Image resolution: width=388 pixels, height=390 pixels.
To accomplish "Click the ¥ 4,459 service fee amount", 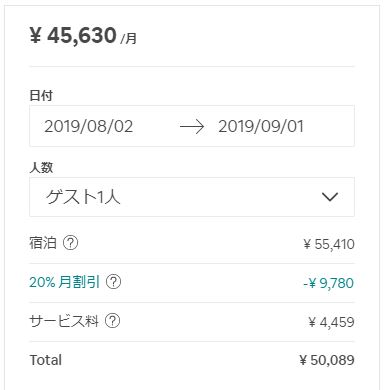I will (x=331, y=322).
